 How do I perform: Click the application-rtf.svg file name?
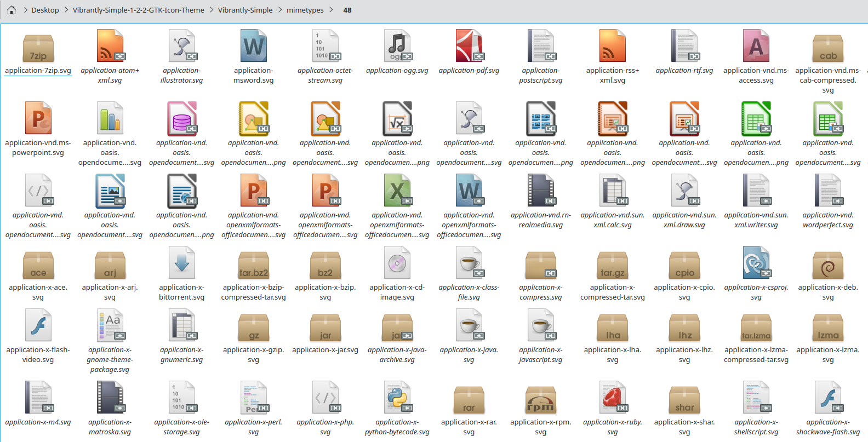[x=684, y=71]
